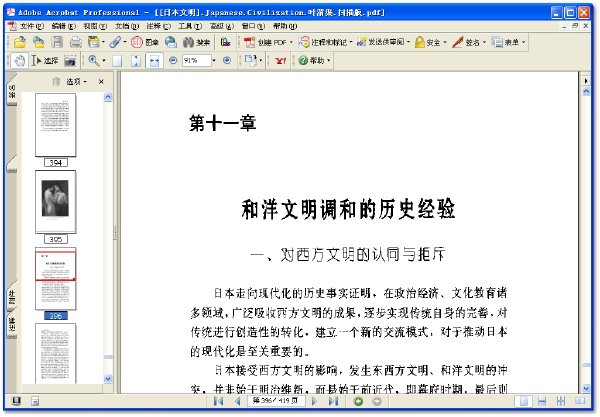
Task: Open the Create PDF (创建 PDF) dropdown
Action: (268, 42)
